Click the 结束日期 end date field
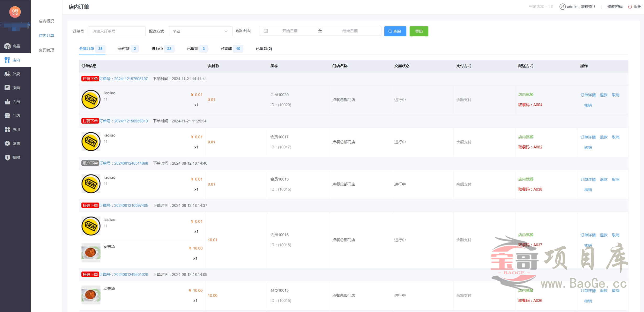This screenshot has height=312, width=644. tap(350, 31)
